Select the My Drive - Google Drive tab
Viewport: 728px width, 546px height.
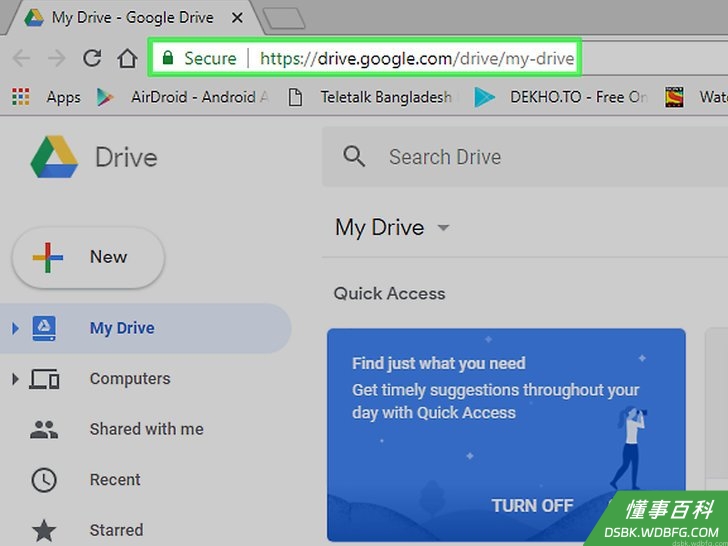tap(132, 18)
